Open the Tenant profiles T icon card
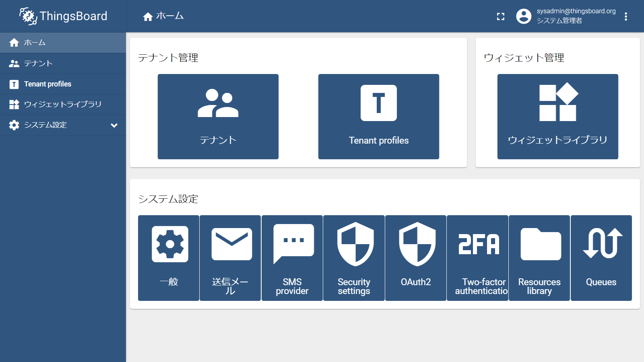Screen dimensions: 644x362 (378, 116)
